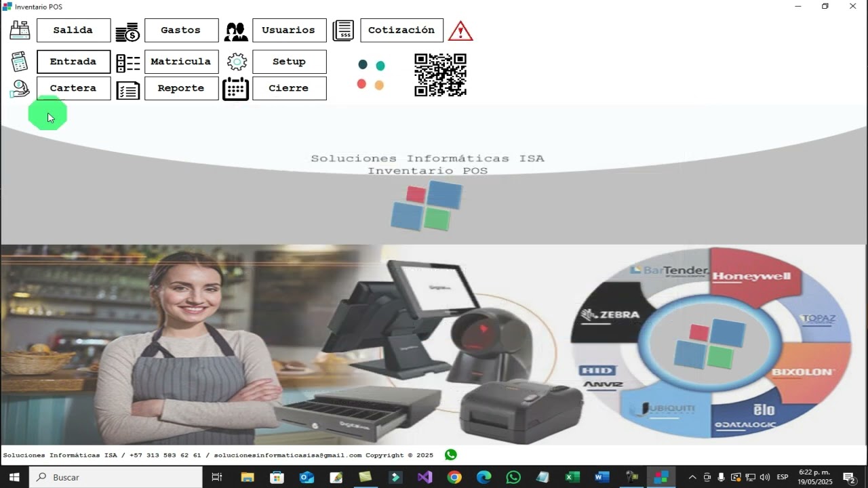The image size is (868, 488).
Task: Click the Windows Start button
Action: (x=14, y=477)
